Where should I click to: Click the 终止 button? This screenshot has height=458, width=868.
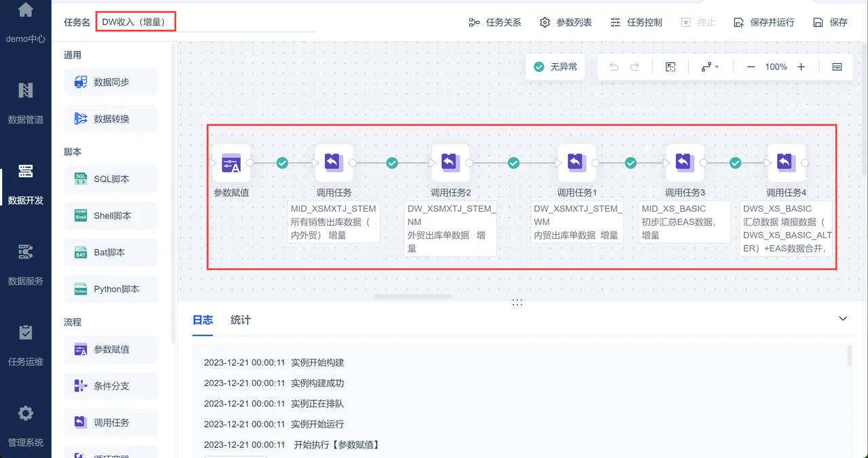tap(698, 22)
